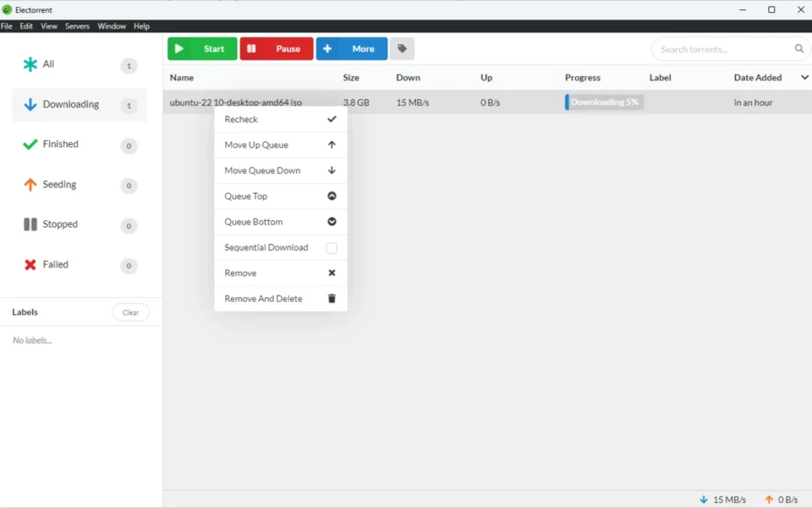
Task: Click the 0 B/s cell in torrent row
Action: 491,102
